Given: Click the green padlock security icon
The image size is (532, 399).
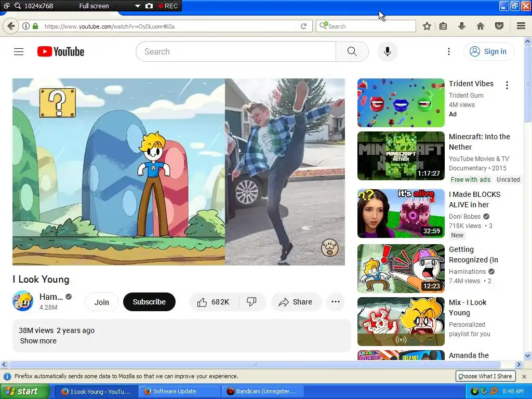Looking at the screenshot, I should tap(35, 26).
